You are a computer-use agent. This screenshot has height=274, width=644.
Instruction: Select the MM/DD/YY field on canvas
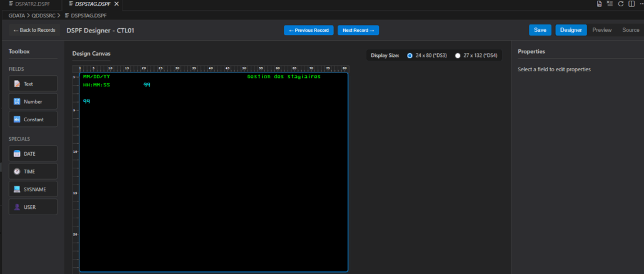pyautogui.click(x=96, y=76)
